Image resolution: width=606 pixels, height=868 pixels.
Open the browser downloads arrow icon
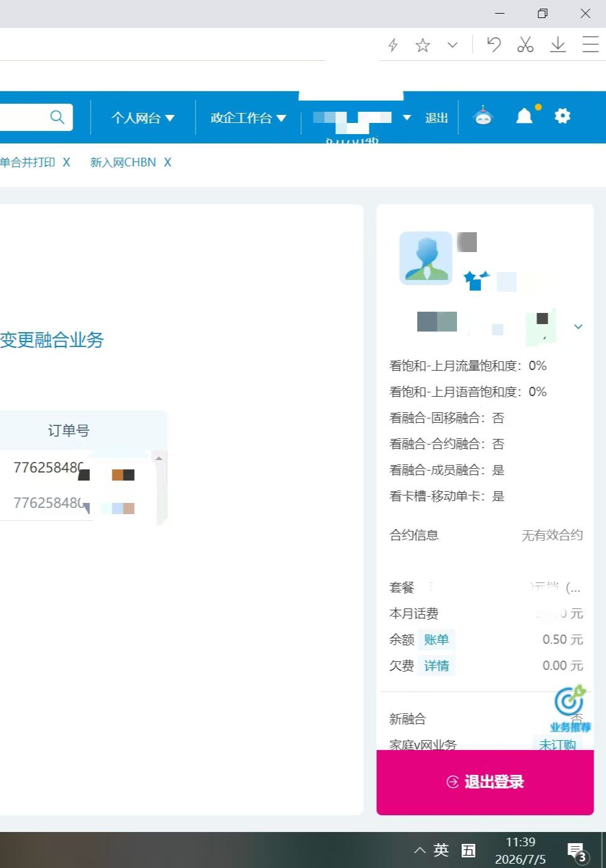tap(558, 45)
